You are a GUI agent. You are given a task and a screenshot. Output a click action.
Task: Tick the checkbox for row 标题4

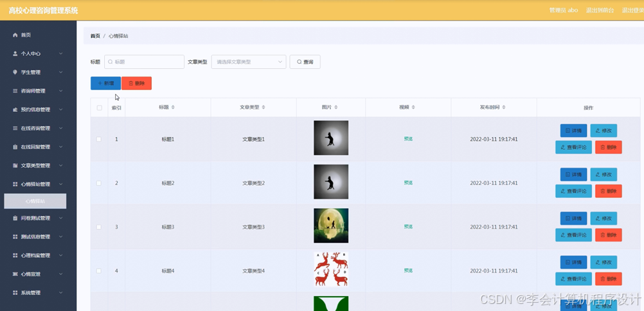[x=99, y=271]
